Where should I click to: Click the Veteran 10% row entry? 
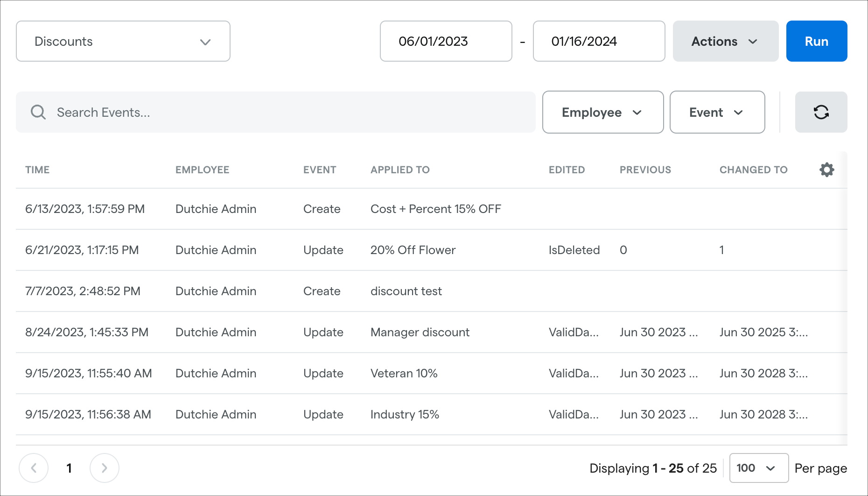pos(404,373)
